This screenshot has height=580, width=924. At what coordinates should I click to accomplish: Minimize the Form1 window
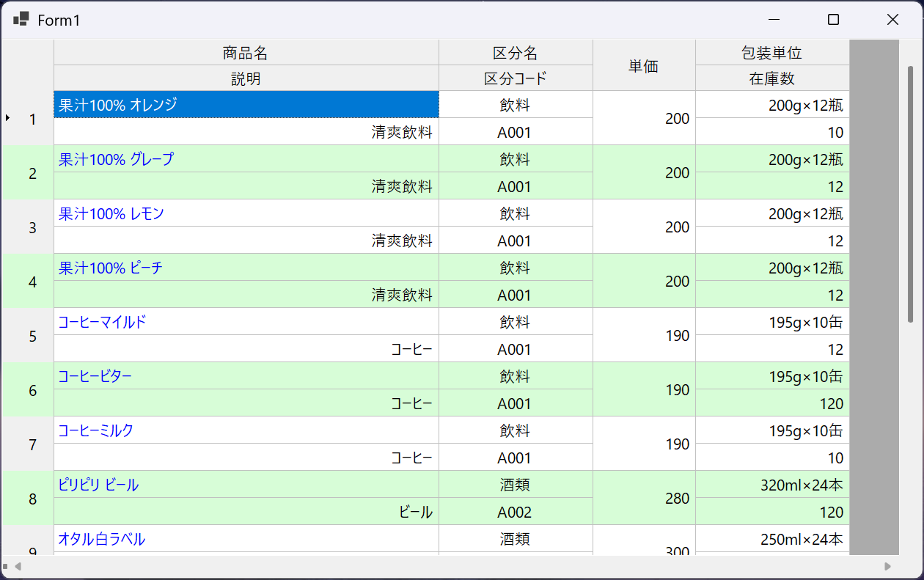(x=774, y=20)
